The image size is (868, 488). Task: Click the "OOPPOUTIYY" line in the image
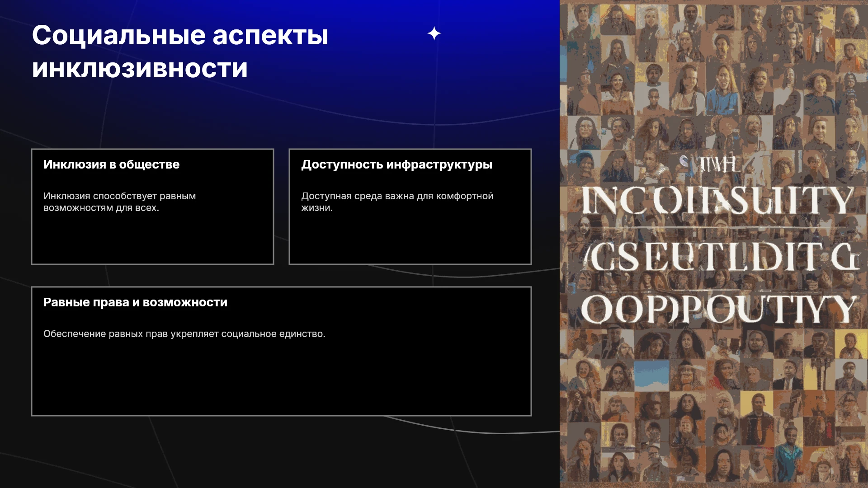(x=719, y=310)
